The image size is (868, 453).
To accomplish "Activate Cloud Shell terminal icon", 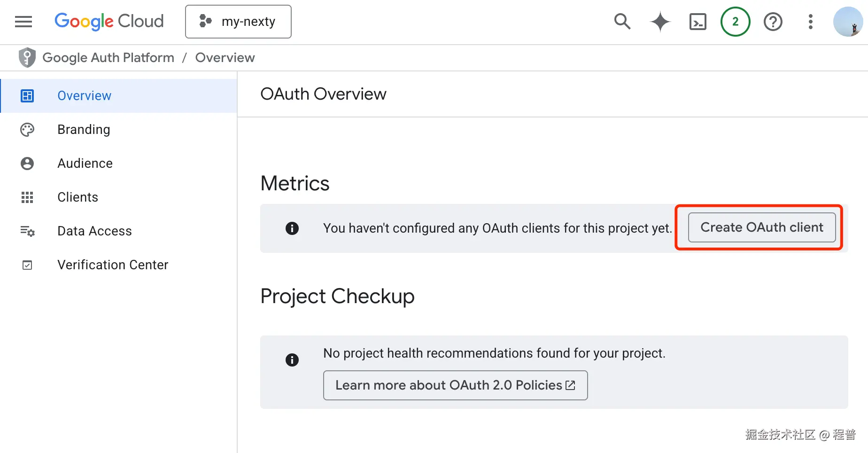I will (x=697, y=22).
